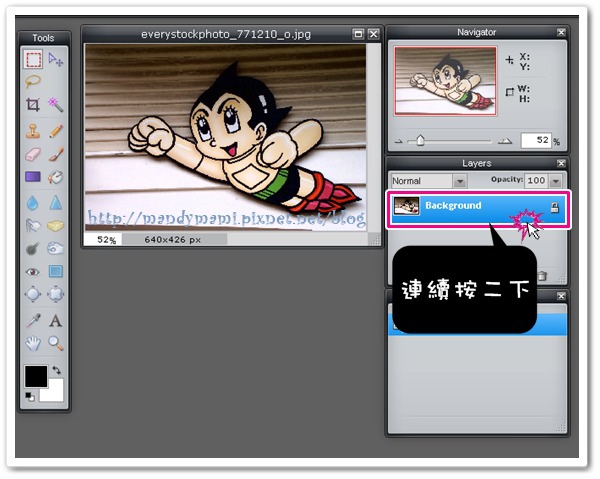Maximize the everystockphoto image window
This screenshot has height=479, width=600.
(x=358, y=34)
